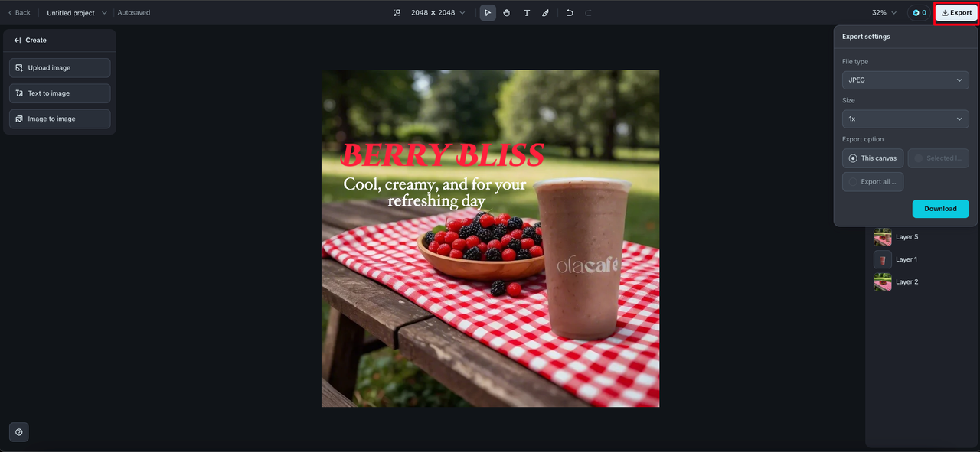Viewport: 980px width, 452px height.
Task: Click the canvas resize icon
Action: 397,13
